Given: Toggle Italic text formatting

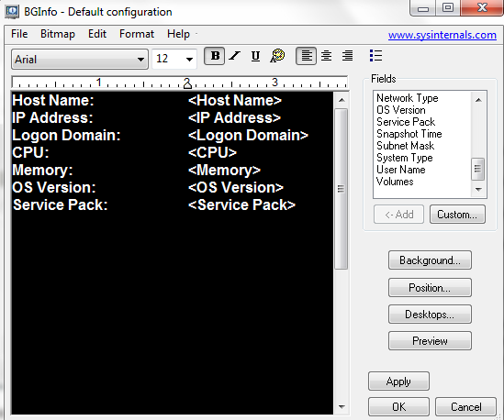Looking at the screenshot, I should (x=235, y=56).
